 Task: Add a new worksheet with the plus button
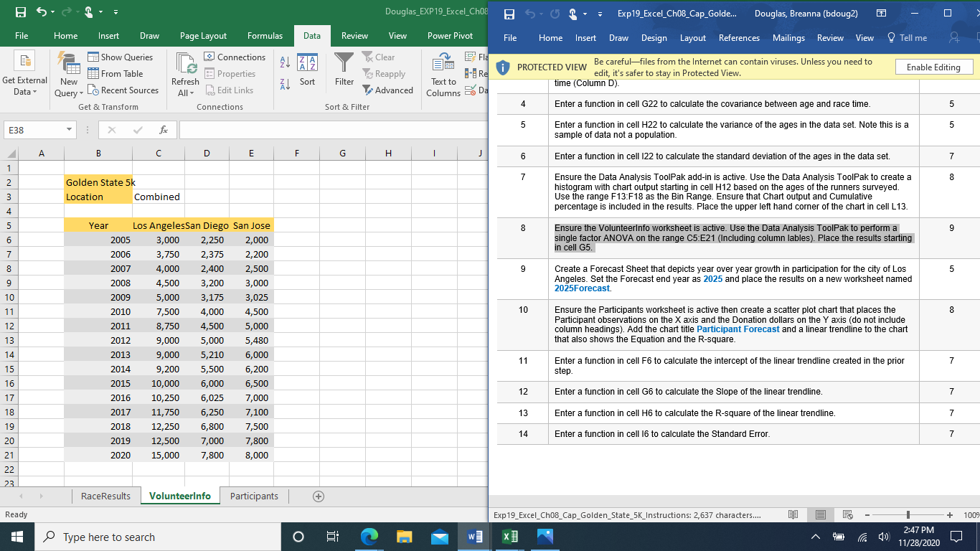(x=318, y=496)
